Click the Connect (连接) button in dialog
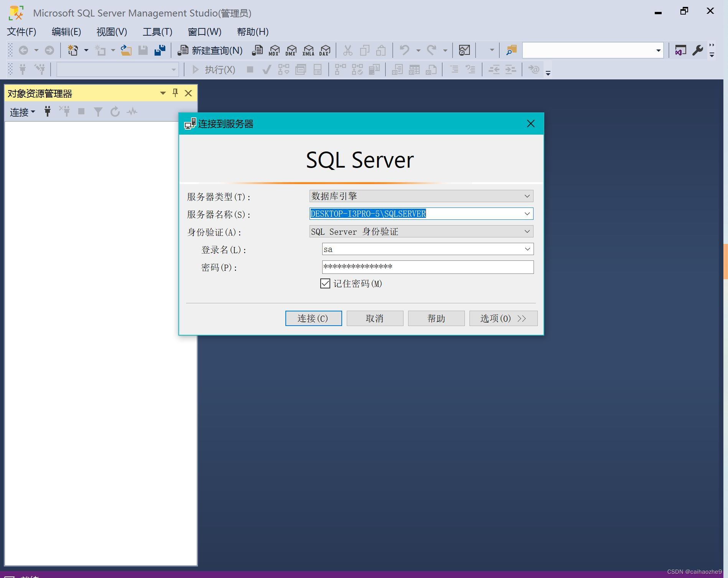Screen dimensions: 728x578 pyautogui.click(x=313, y=318)
